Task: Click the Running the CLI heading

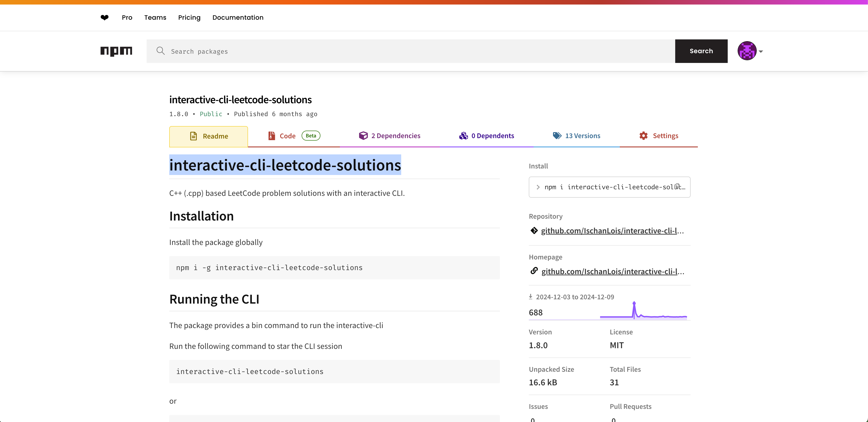Action: [x=214, y=299]
